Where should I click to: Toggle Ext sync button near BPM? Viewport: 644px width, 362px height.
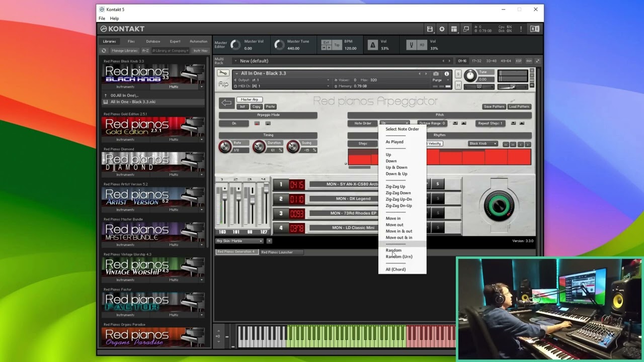click(x=327, y=42)
